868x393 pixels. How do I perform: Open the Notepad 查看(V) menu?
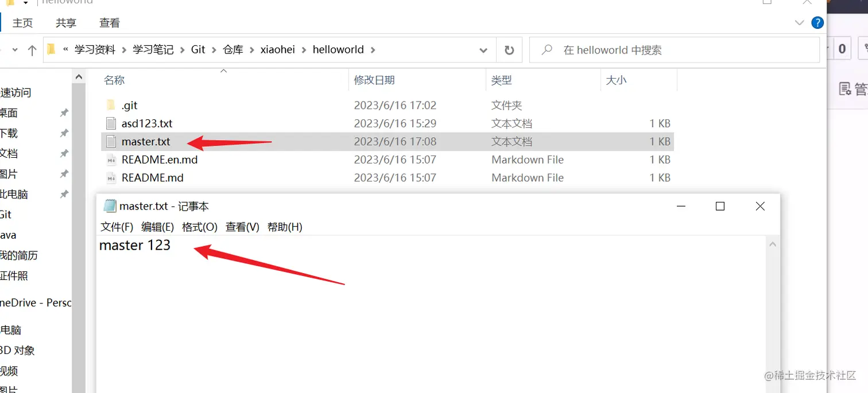pyautogui.click(x=242, y=227)
